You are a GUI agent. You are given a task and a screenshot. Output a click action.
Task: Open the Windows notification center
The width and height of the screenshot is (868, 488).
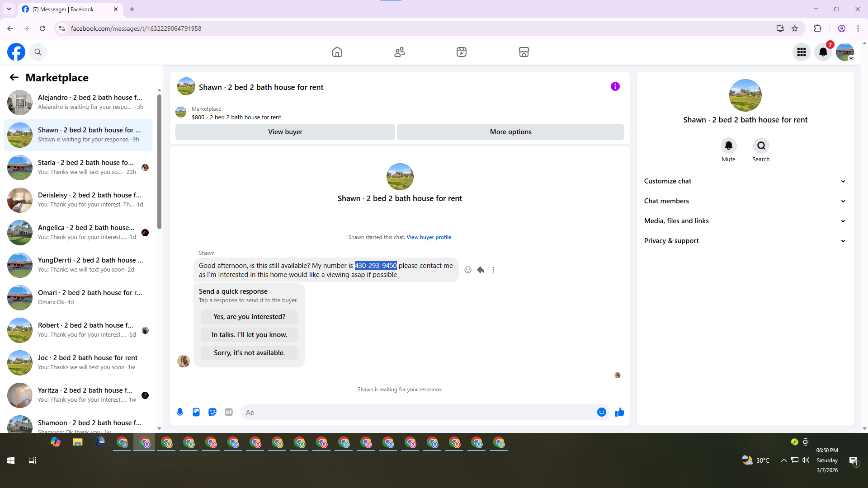click(x=854, y=460)
